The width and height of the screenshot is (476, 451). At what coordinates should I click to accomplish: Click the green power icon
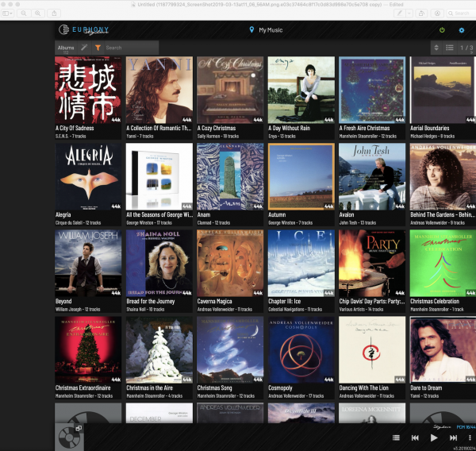442,30
